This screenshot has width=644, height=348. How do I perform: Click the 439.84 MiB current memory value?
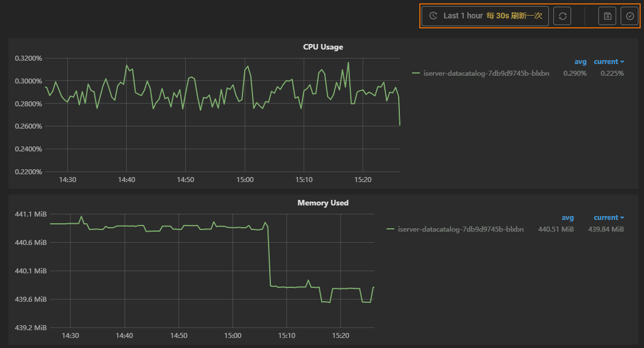point(606,229)
